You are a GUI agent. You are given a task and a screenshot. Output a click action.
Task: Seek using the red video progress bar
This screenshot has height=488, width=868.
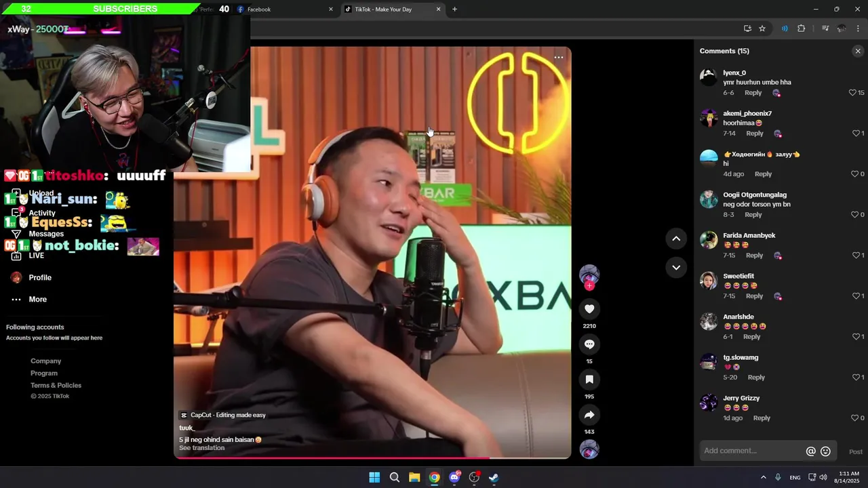tap(372, 458)
